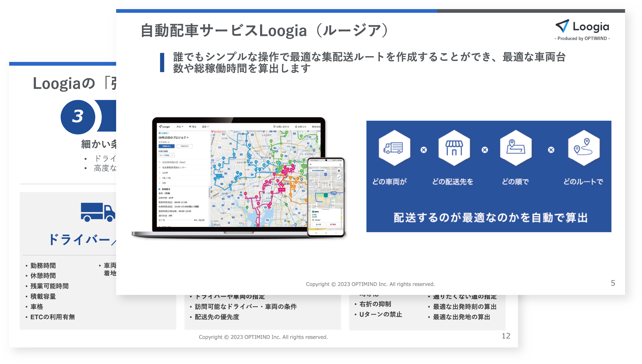Tap the ナビ button on phone
The image size is (642, 364).
tap(318, 224)
